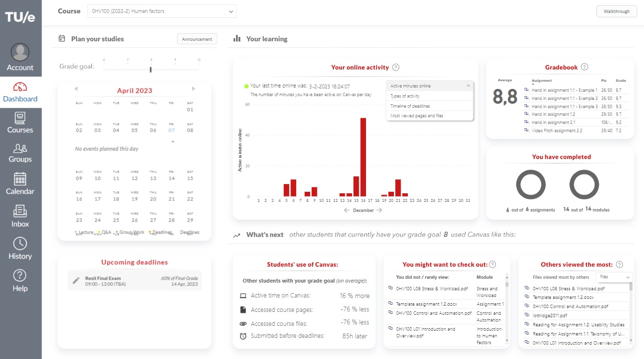Image resolution: width=644 pixels, height=359 pixels.
Task: Open the Account profile in sidebar
Action: click(20, 58)
